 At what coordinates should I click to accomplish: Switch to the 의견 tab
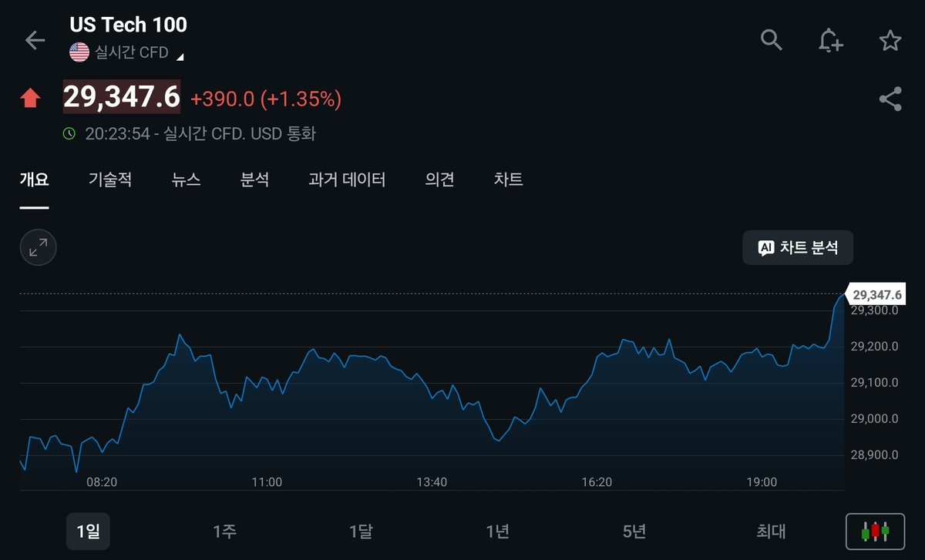tap(440, 179)
